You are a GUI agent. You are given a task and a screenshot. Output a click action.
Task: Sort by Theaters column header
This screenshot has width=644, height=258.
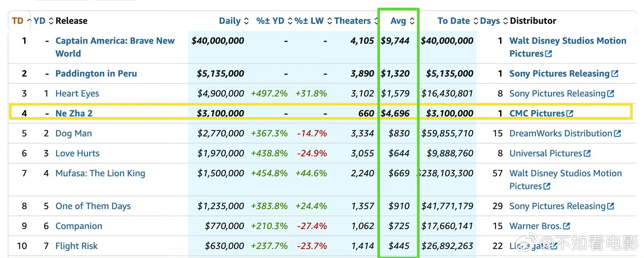point(356,21)
